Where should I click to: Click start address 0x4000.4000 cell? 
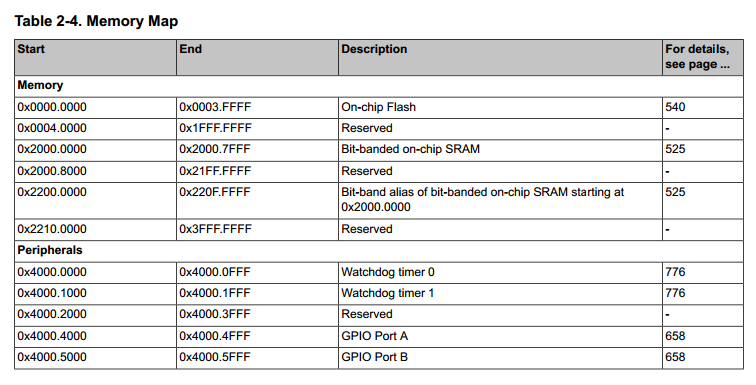click(x=95, y=336)
